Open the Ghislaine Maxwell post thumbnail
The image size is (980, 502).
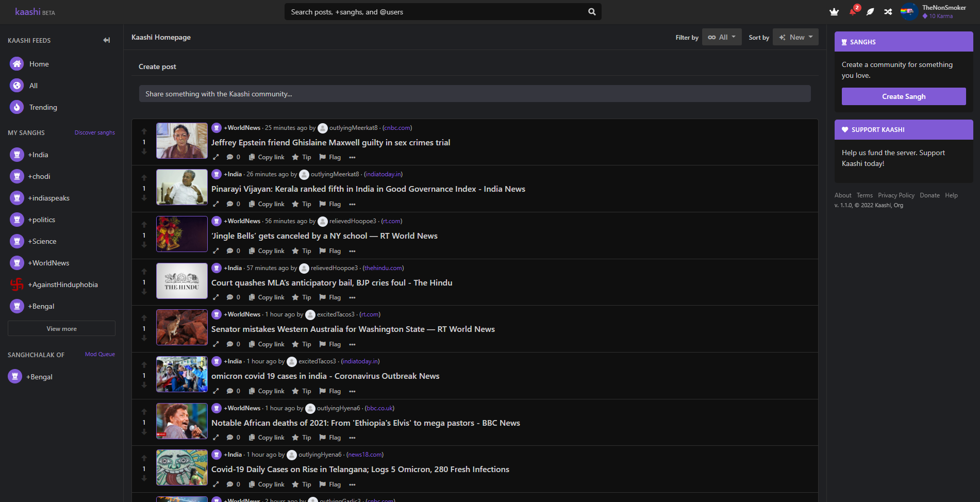point(182,141)
